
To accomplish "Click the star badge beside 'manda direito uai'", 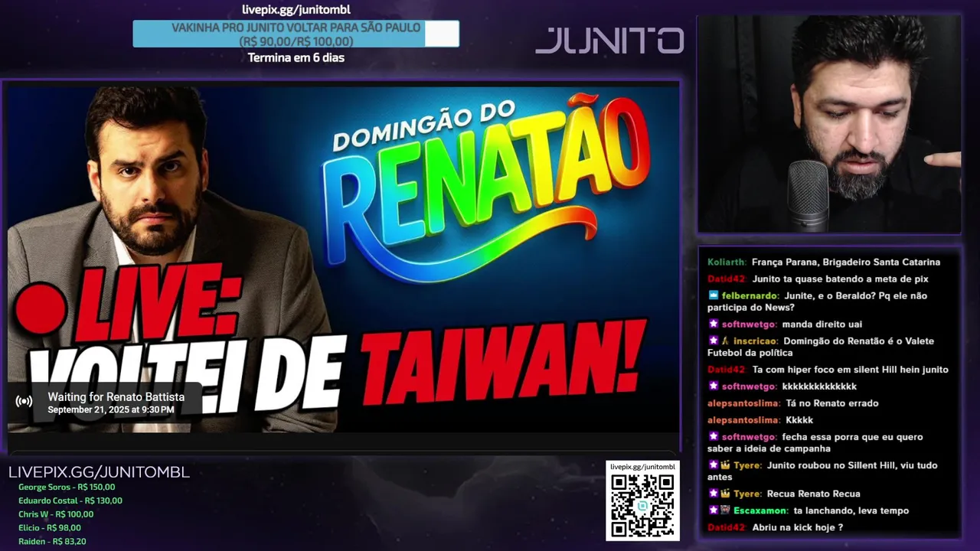I will coord(713,324).
